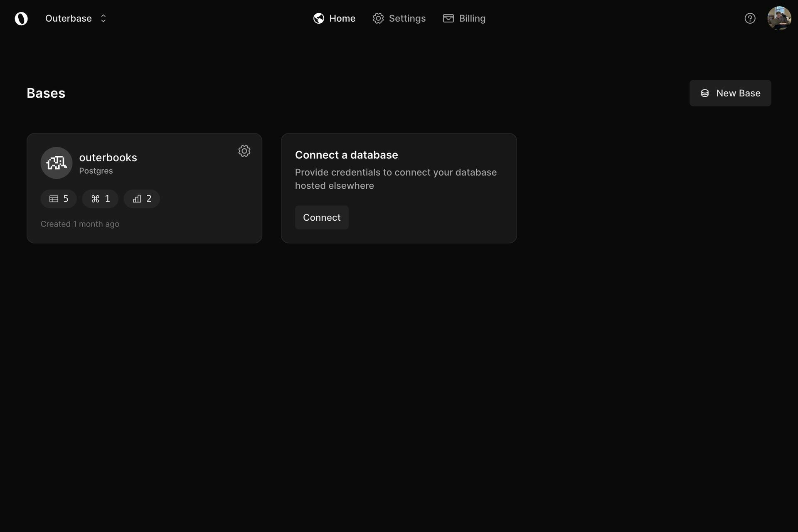The image size is (798, 532).
Task: Click the tables count badge showing 5
Action: pyautogui.click(x=59, y=199)
